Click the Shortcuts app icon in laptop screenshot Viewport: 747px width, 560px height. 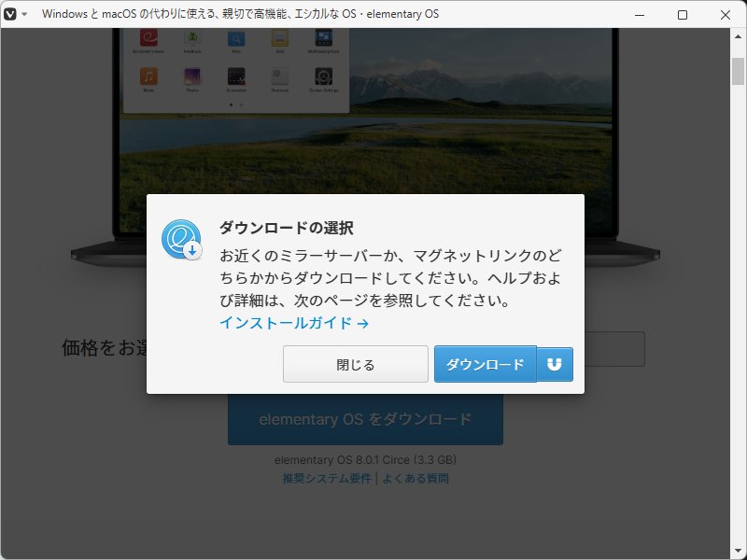point(280,77)
